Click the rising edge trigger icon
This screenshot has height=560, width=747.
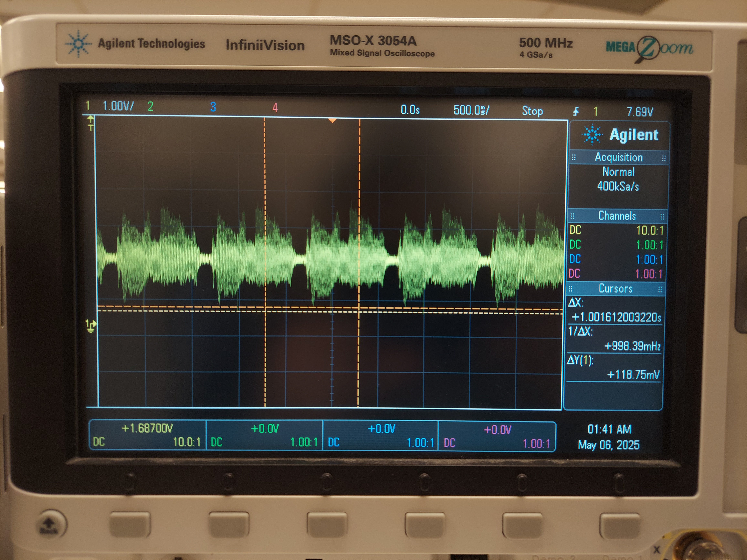coord(576,111)
